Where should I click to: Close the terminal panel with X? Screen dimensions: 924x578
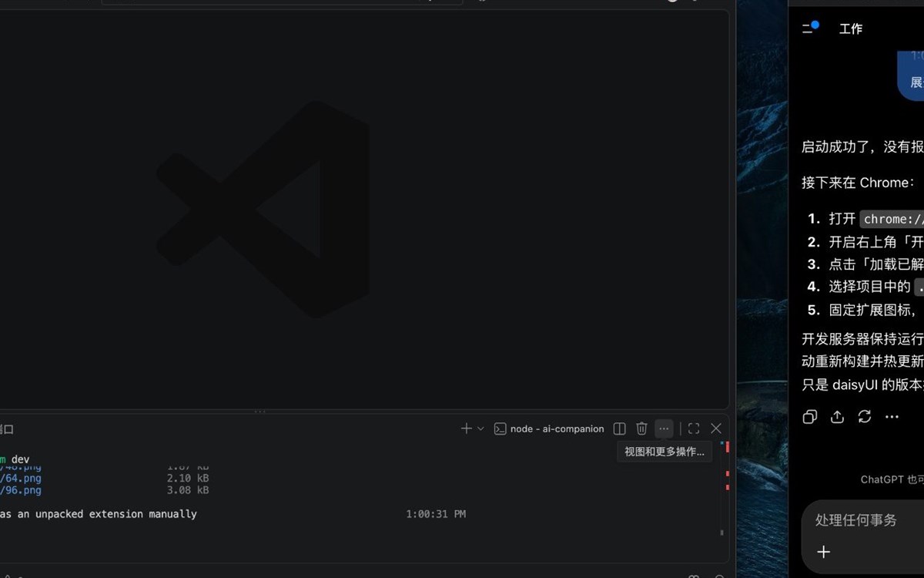[x=716, y=428]
